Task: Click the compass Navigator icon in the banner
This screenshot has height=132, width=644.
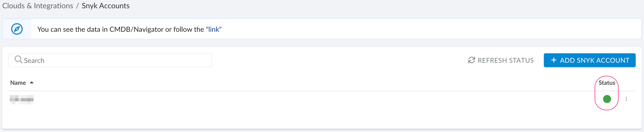Action: tap(17, 29)
